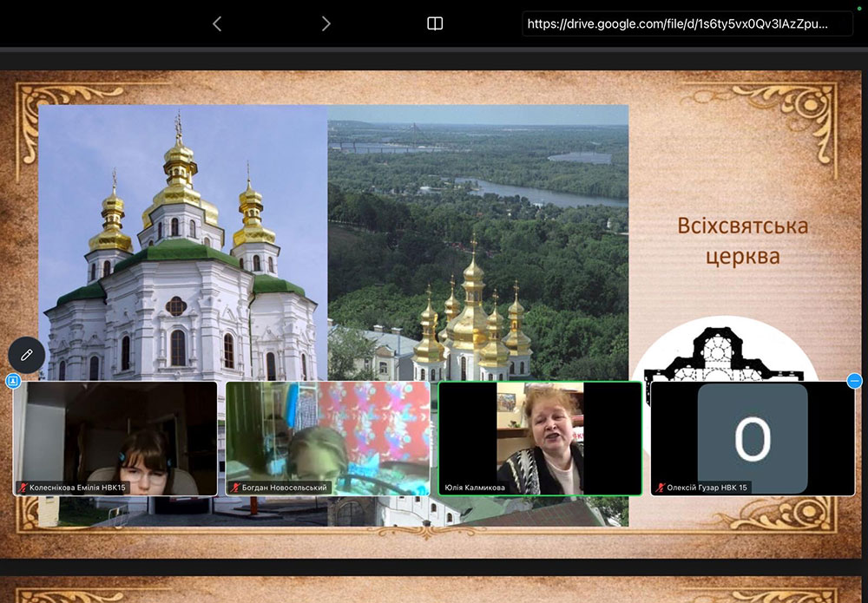
Task: Tap the pencil annotate button
Action: [x=26, y=355]
